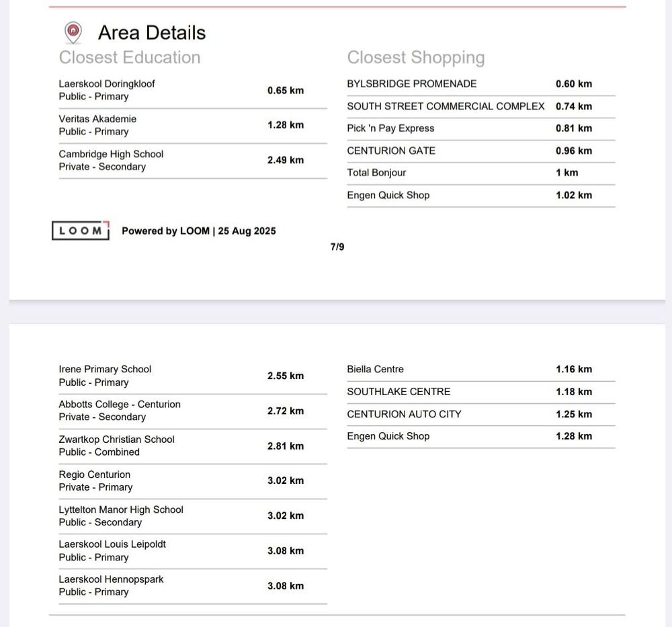
Task: Select CENTURION GATE shopping entry
Action: click(x=391, y=151)
